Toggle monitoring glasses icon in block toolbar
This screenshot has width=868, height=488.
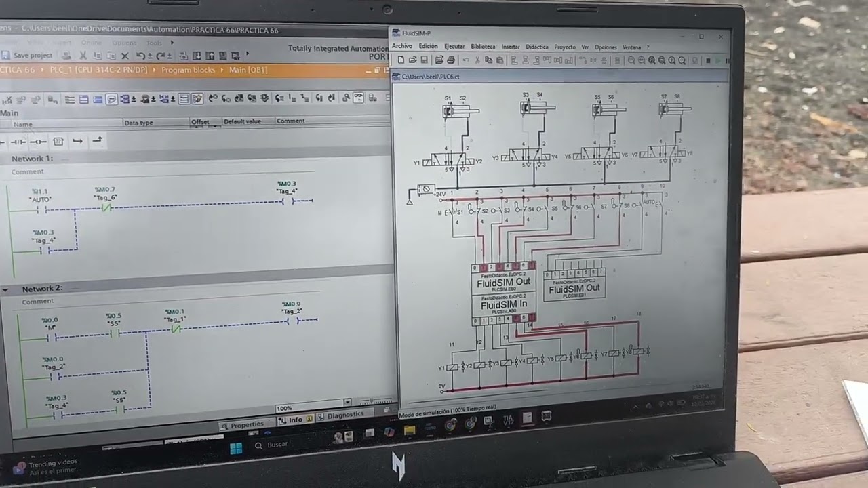click(x=358, y=98)
